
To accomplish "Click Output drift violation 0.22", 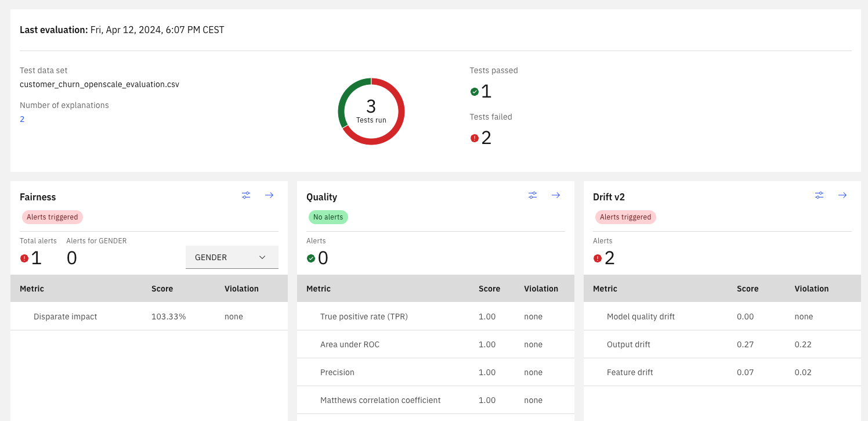I will coord(803,344).
